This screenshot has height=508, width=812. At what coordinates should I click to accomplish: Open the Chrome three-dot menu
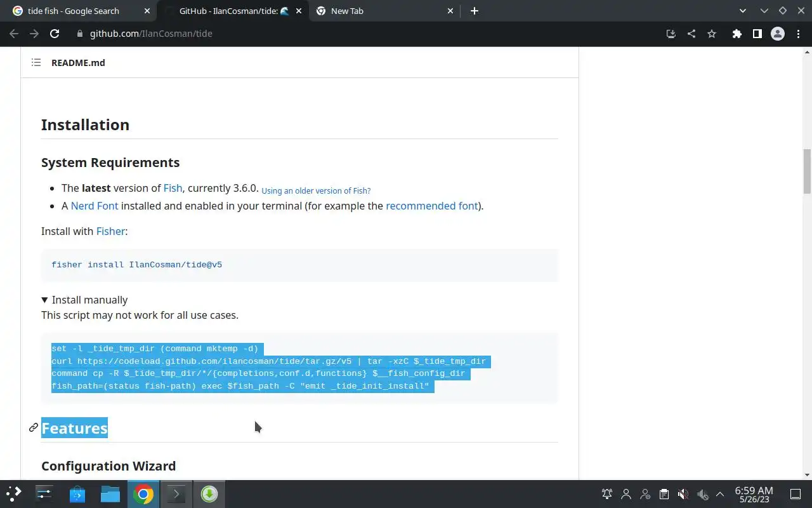tap(798, 34)
